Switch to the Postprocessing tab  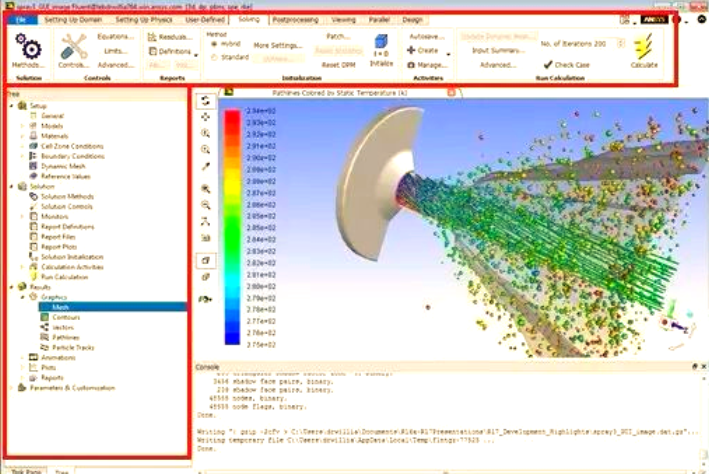pos(295,20)
